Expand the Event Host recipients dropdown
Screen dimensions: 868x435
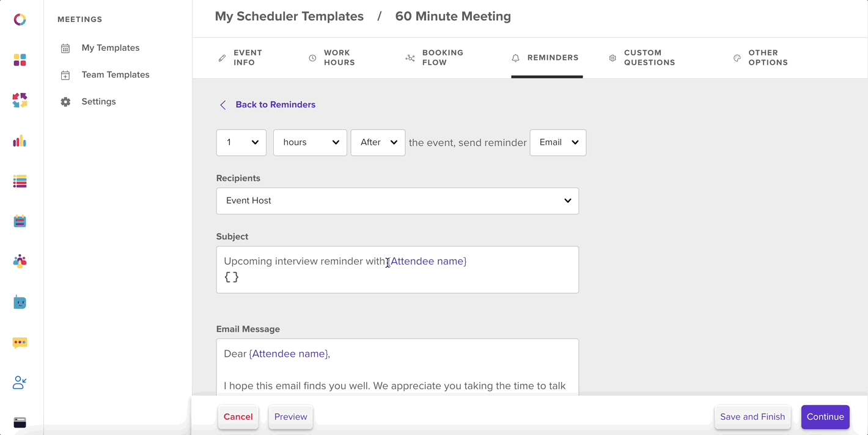click(x=397, y=201)
